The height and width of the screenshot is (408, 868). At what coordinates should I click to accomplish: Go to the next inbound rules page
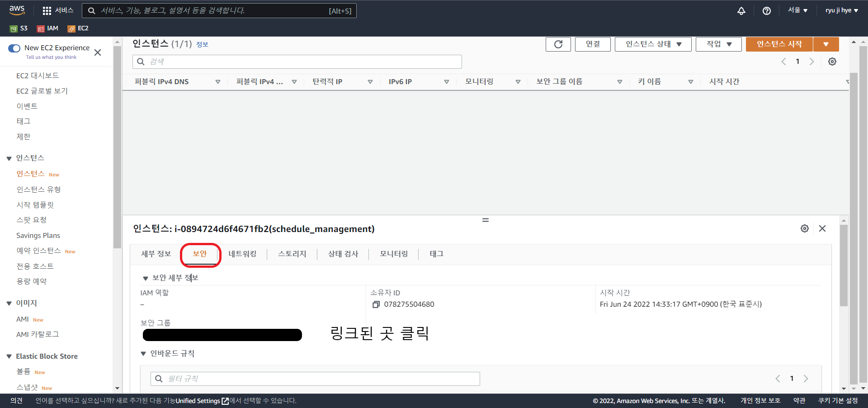click(806, 379)
